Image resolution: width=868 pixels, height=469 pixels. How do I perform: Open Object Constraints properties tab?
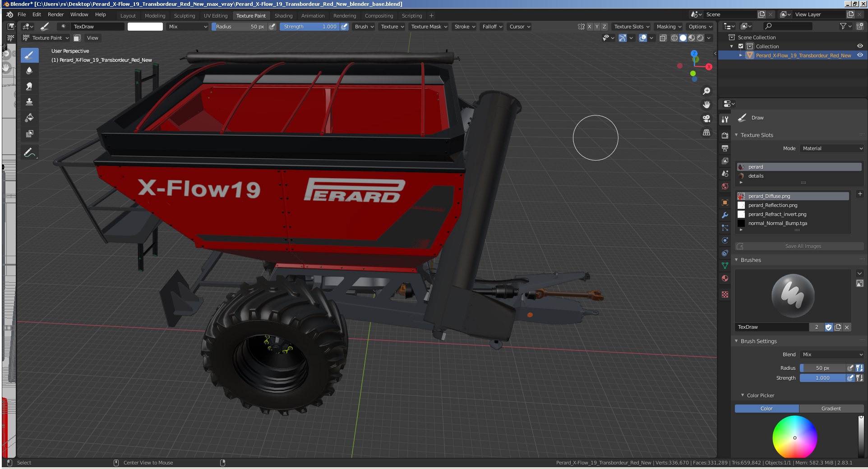coord(725,253)
